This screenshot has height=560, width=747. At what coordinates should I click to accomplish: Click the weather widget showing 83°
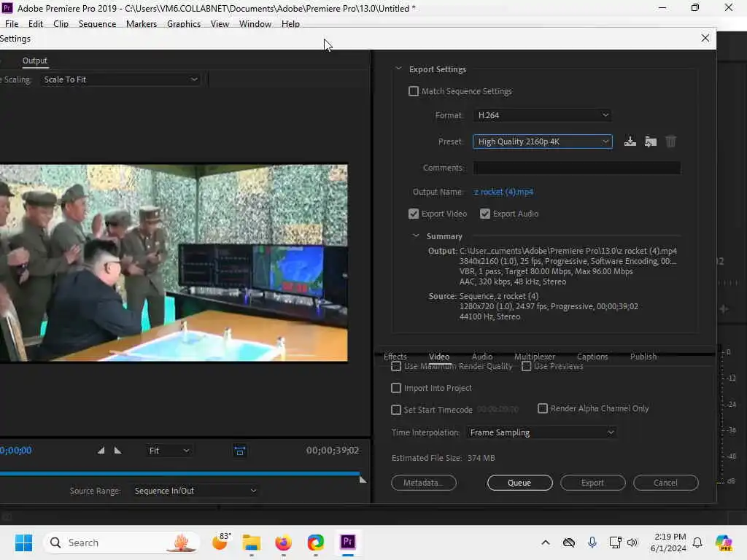220,542
